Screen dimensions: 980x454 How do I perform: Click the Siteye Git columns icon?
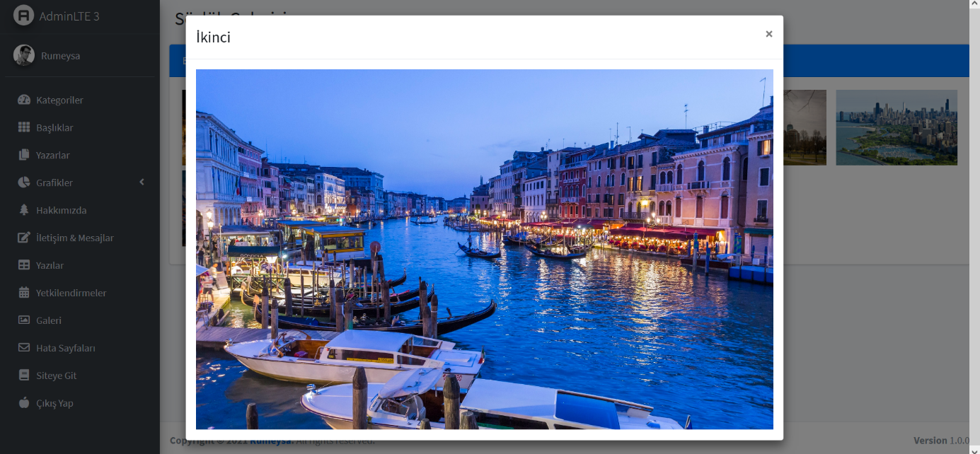24,376
